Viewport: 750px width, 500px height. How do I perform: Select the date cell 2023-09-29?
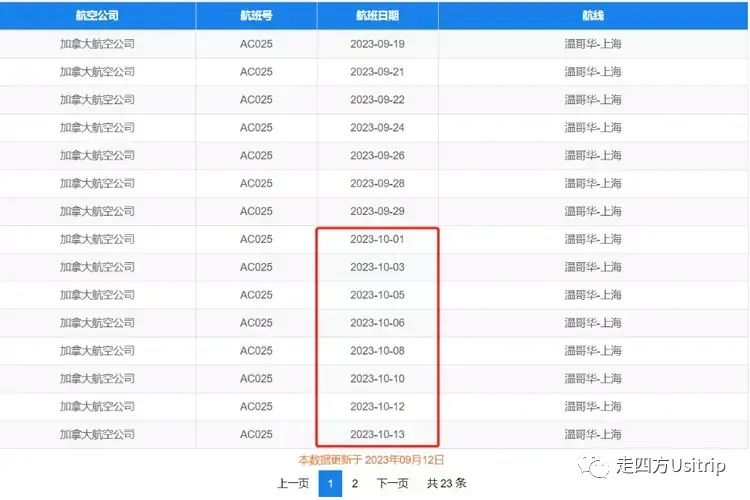click(x=377, y=211)
